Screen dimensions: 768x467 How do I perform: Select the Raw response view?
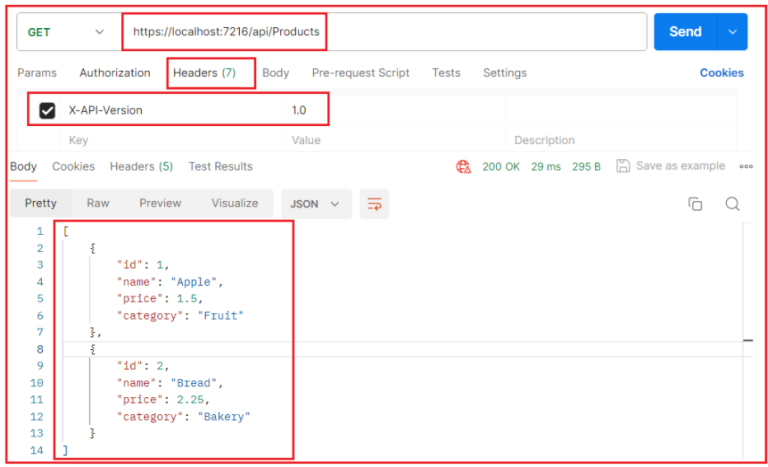98,203
